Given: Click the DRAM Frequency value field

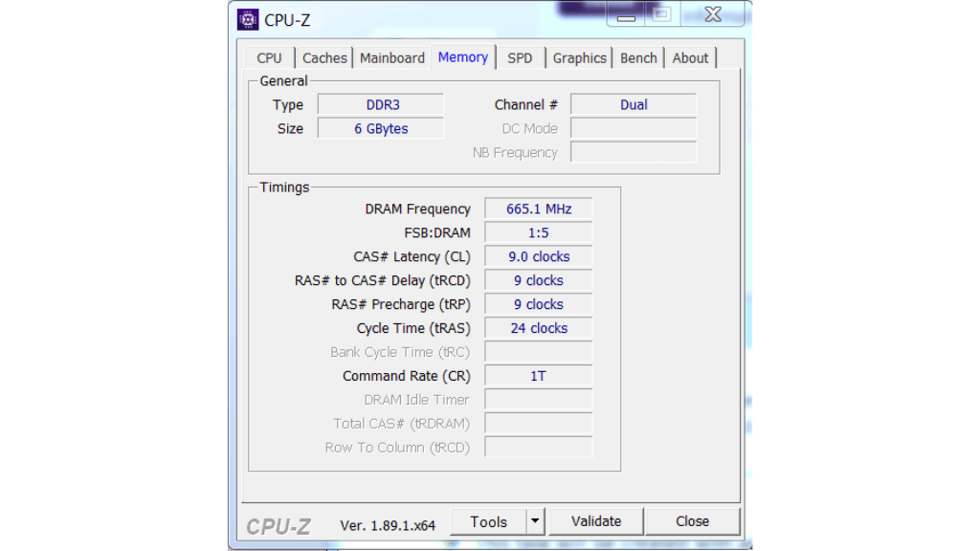Looking at the screenshot, I should 538,209.
